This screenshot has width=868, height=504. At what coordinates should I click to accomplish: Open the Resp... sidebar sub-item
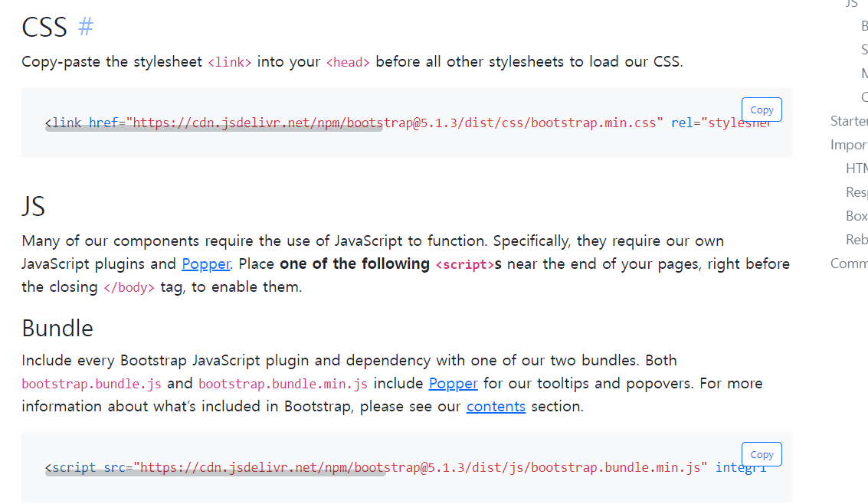[x=857, y=192]
